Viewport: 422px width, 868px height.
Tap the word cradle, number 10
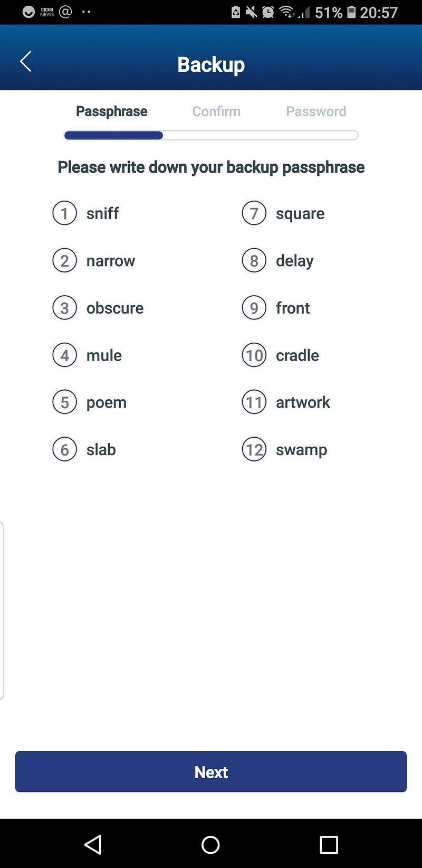click(298, 355)
